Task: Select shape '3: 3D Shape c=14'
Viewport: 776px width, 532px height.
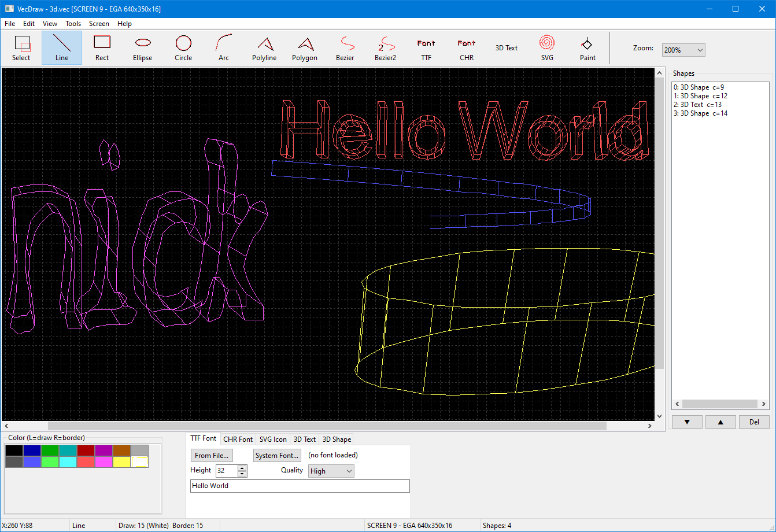Action: [x=720, y=113]
